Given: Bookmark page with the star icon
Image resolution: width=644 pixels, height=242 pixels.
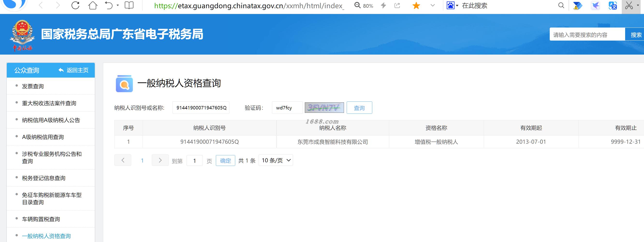Looking at the screenshot, I should click(x=416, y=6).
